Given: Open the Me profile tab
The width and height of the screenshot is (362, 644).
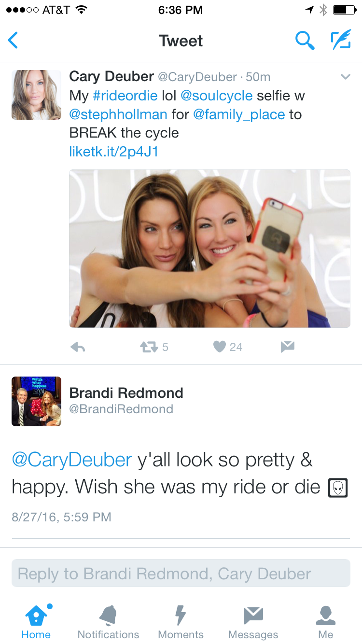Looking at the screenshot, I should pyautogui.click(x=326, y=622).
